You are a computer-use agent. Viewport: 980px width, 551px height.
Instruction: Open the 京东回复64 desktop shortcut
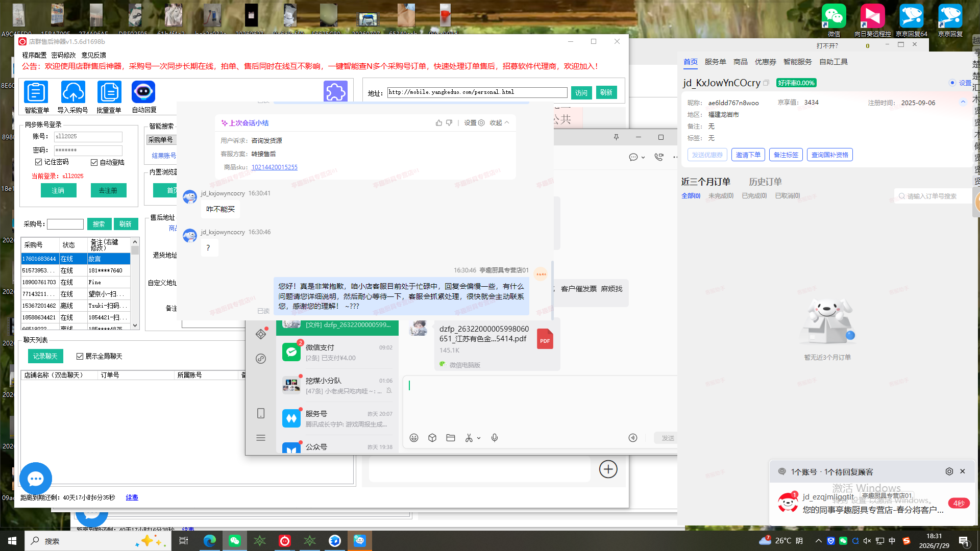(912, 20)
